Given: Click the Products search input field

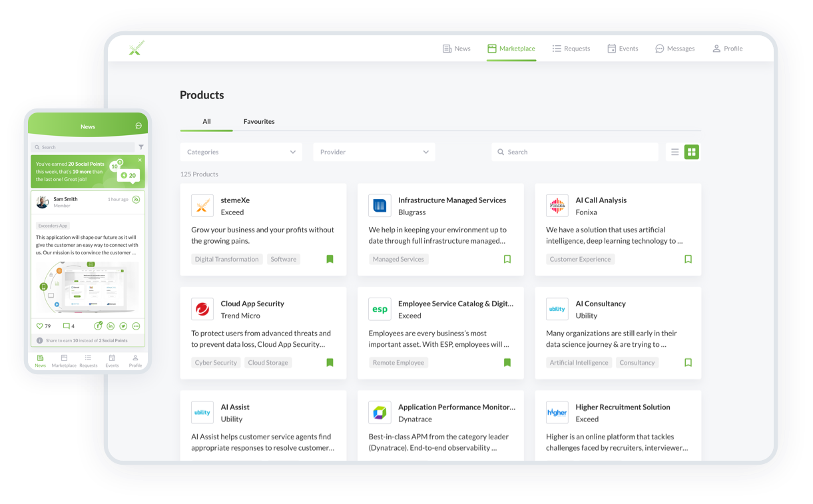Looking at the screenshot, I should point(575,152).
